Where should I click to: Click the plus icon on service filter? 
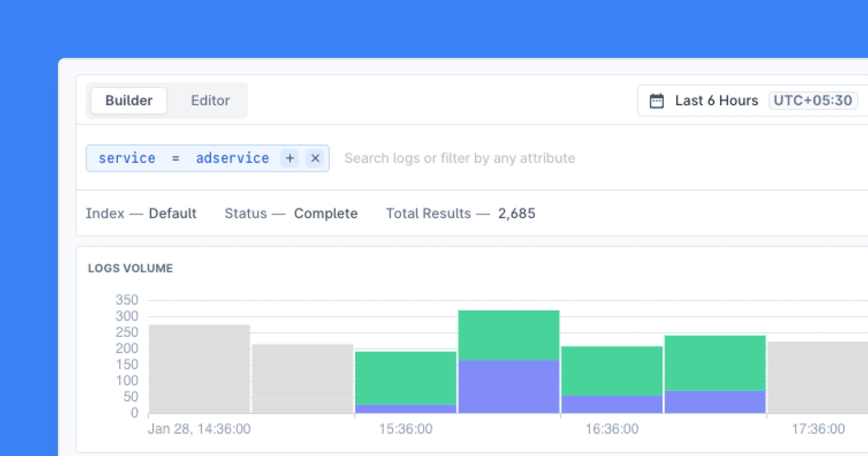290,158
